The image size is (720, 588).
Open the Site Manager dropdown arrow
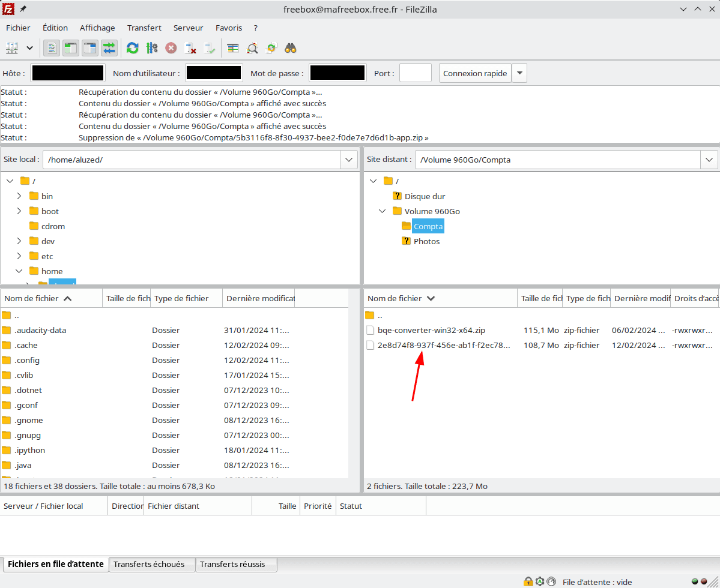tap(30, 48)
